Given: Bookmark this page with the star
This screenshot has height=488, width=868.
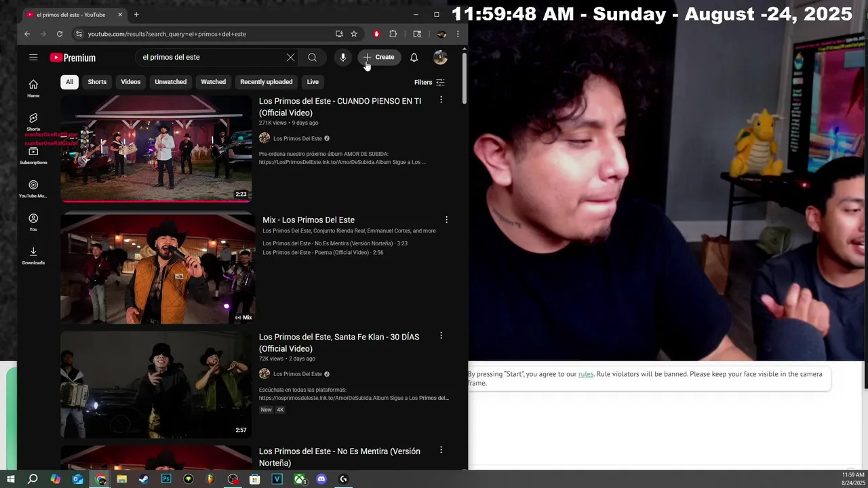Looking at the screenshot, I should (x=354, y=34).
